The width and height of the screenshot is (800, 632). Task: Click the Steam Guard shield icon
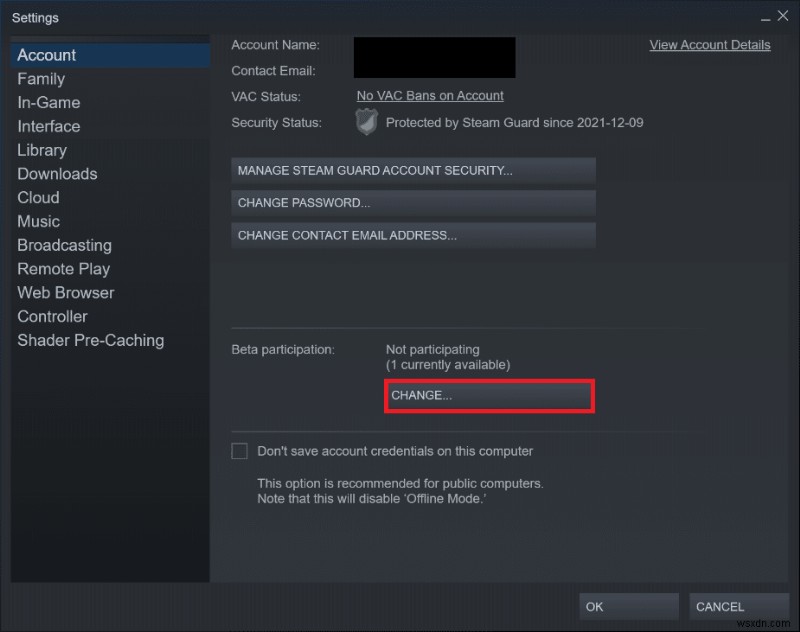(366, 122)
